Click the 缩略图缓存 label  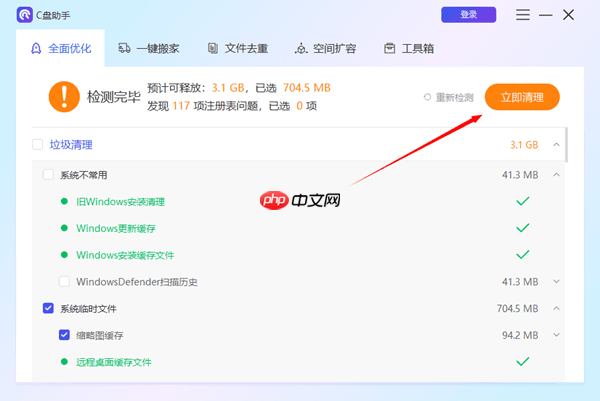[99, 336]
